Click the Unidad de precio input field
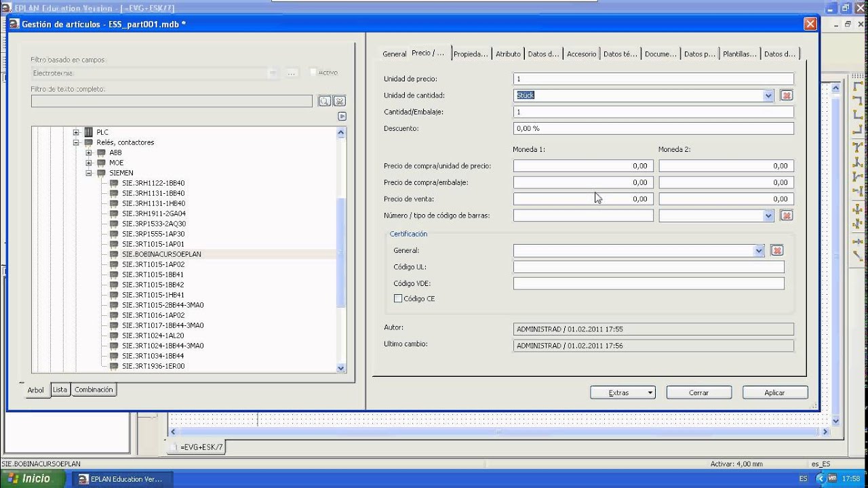 pyautogui.click(x=654, y=79)
